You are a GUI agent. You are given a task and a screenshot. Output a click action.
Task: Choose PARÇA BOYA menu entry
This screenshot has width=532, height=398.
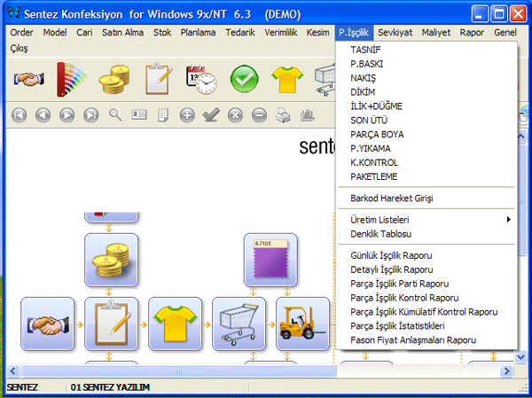(x=427, y=135)
